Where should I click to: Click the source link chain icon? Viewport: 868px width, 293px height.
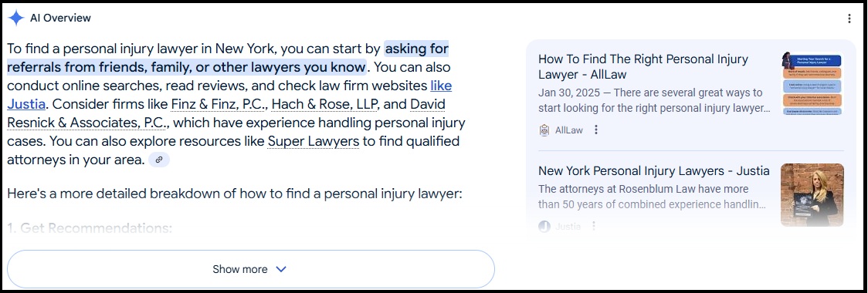159,160
